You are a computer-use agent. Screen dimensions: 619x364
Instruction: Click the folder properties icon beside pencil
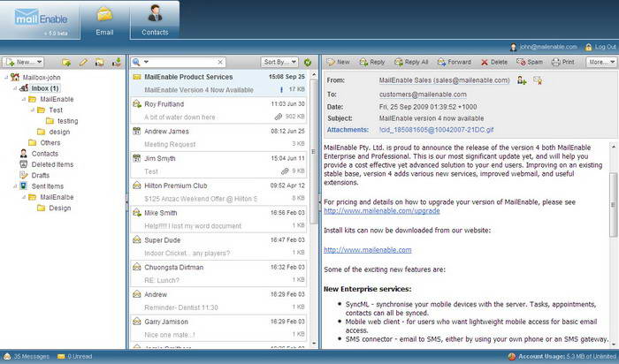[x=99, y=62]
